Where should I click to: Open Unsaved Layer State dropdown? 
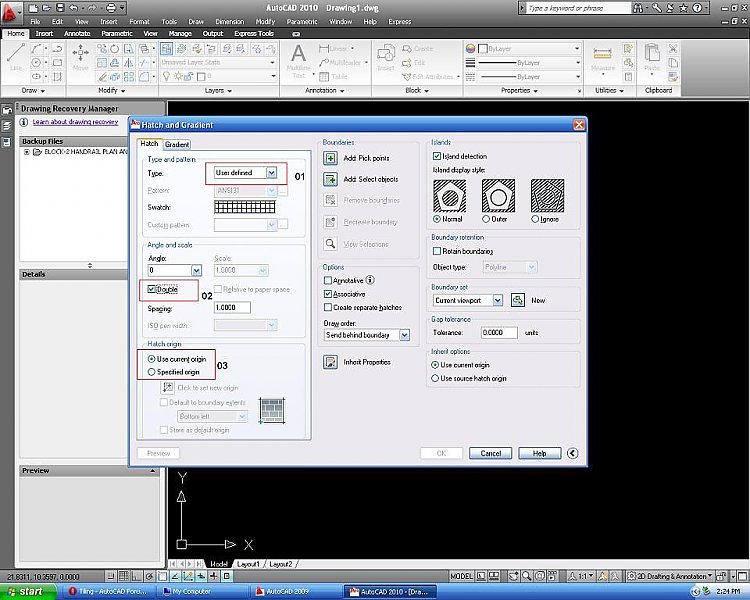pos(272,63)
